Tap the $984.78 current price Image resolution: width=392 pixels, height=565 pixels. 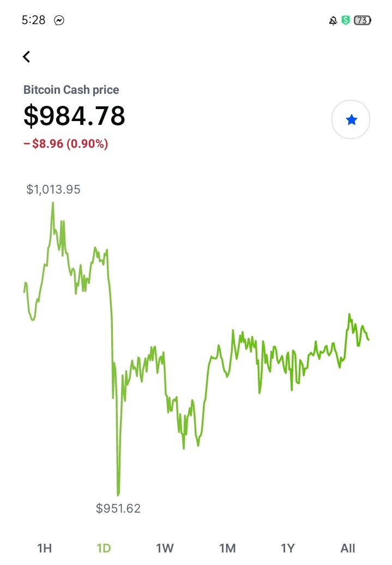(74, 116)
